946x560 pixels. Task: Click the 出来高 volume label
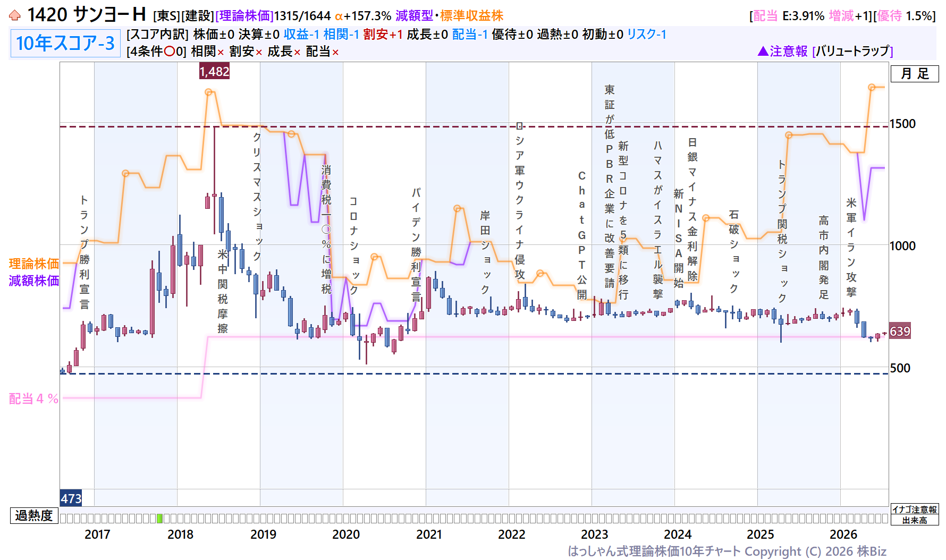(x=914, y=520)
